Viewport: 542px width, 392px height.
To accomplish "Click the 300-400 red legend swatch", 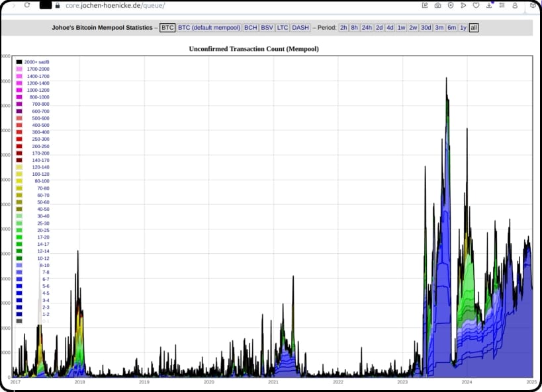I will pyautogui.click(x=19, y=132).
